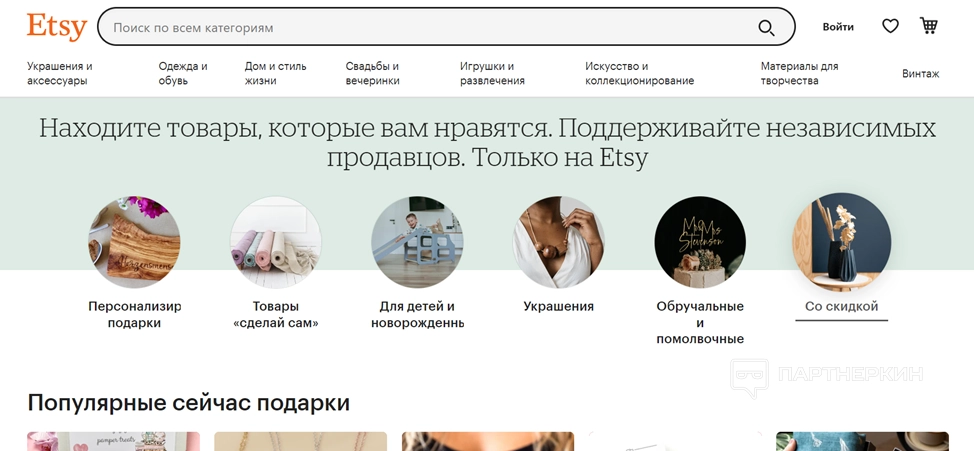Viewport: 974px width, 451px height.
Task: Open the Со скидкой link
Action: point(841,306)
